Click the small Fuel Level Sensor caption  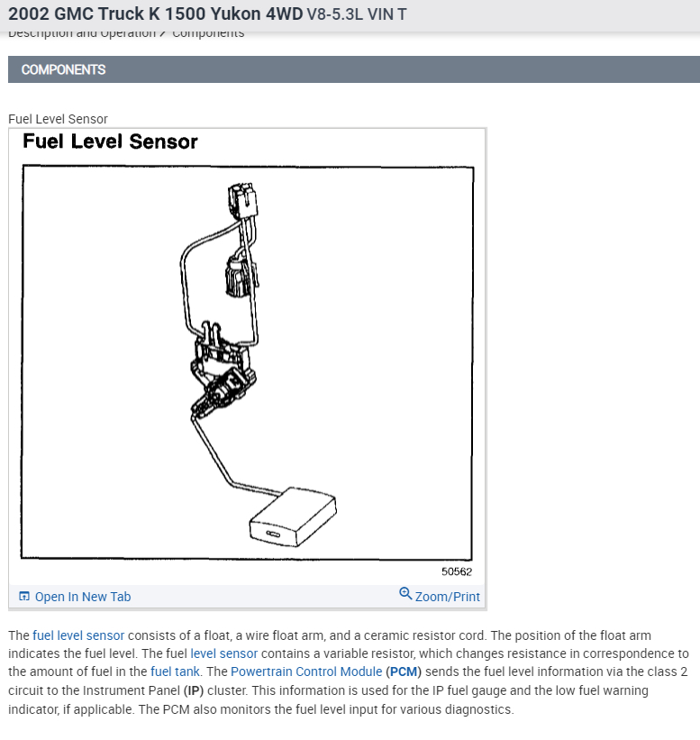point(58,119)
